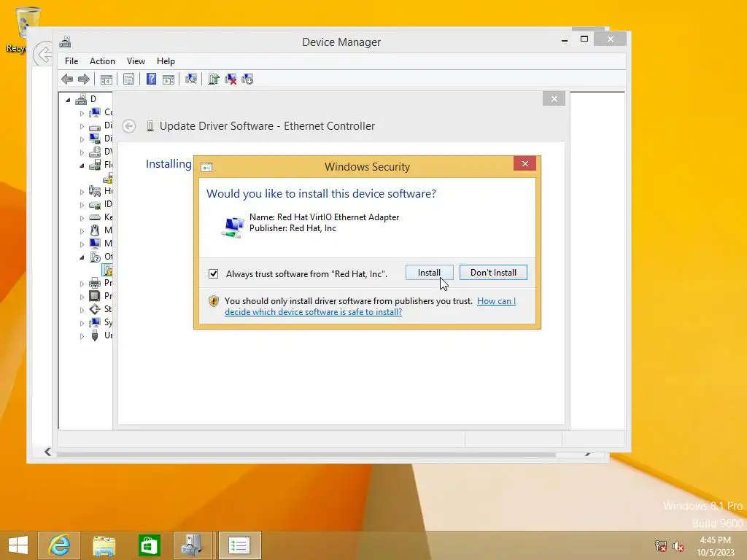
Task: Select the Display adapters category icon
Action: click(x=95, y=139)
